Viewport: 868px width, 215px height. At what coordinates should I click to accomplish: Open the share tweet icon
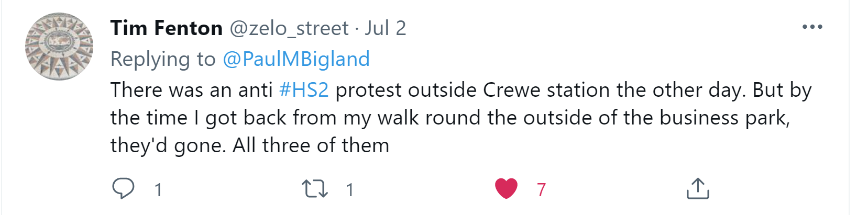pos(697,188)
